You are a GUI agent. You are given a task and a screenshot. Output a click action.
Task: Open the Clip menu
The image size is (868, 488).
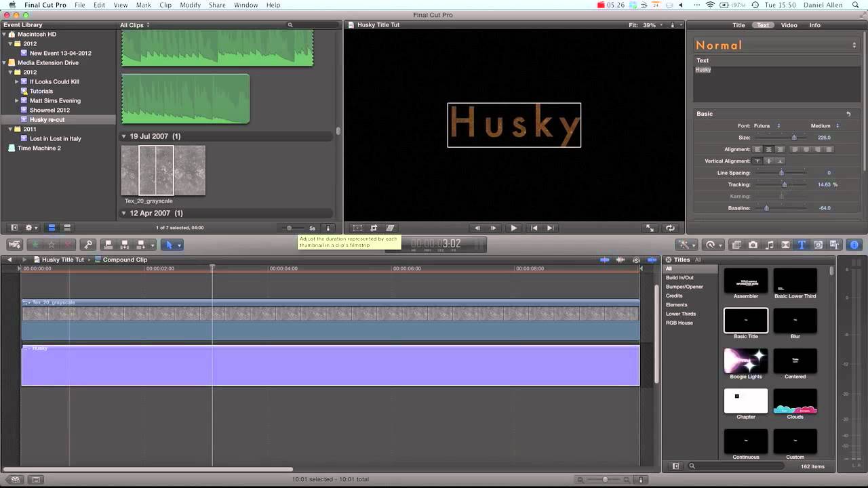click(x=165, y=5)
